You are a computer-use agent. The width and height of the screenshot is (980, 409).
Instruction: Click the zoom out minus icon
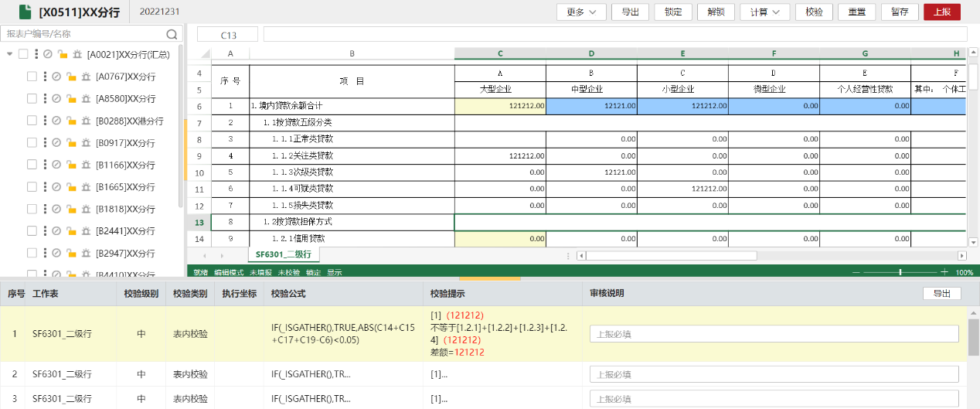(856, 272)
